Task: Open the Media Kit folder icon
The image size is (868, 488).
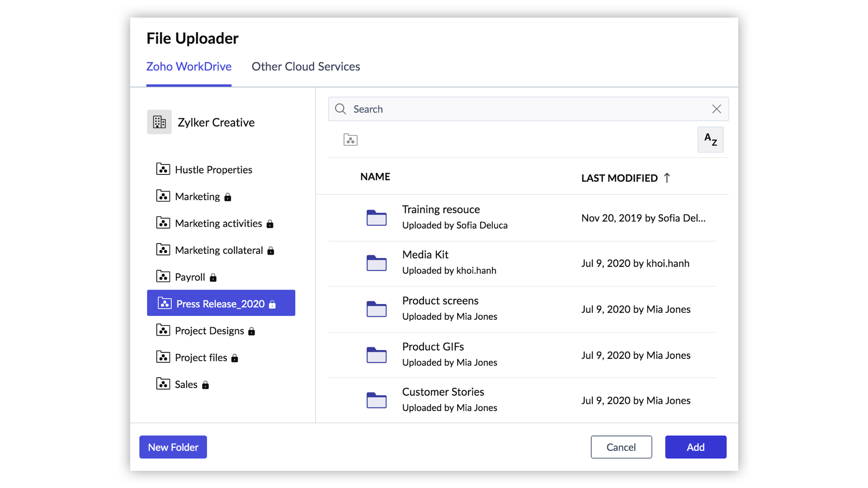Action: [x=376, y=263]
